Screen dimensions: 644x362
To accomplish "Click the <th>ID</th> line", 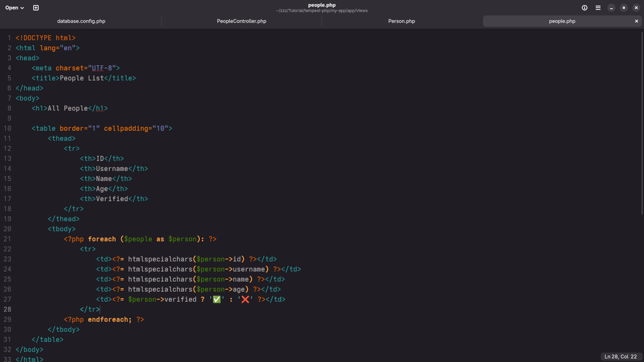I will 102,158.
